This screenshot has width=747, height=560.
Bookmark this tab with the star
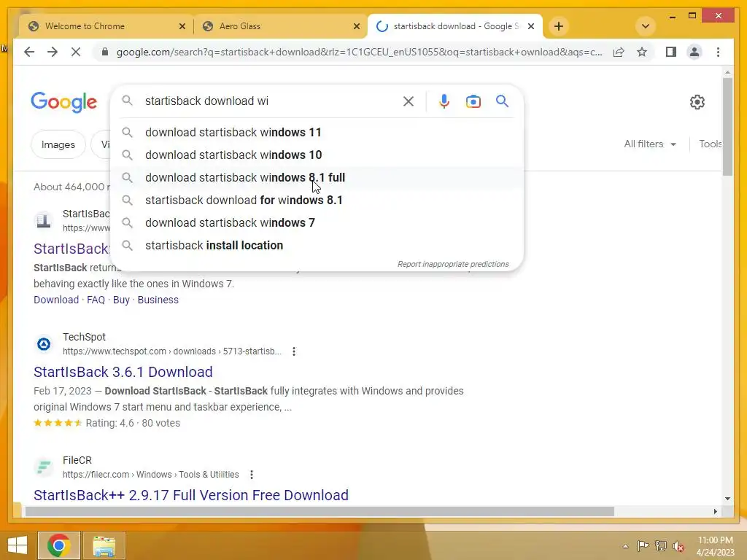coord(642,52)
